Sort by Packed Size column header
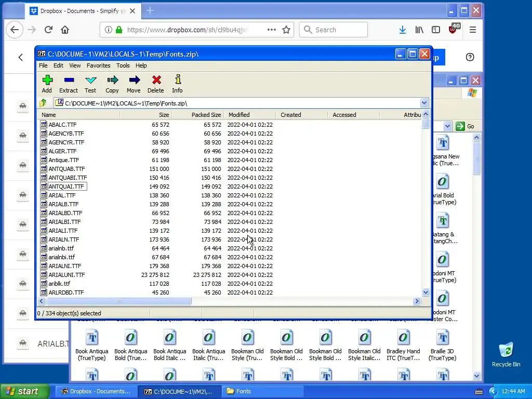532x399 pixels. (x=198, y=115)
